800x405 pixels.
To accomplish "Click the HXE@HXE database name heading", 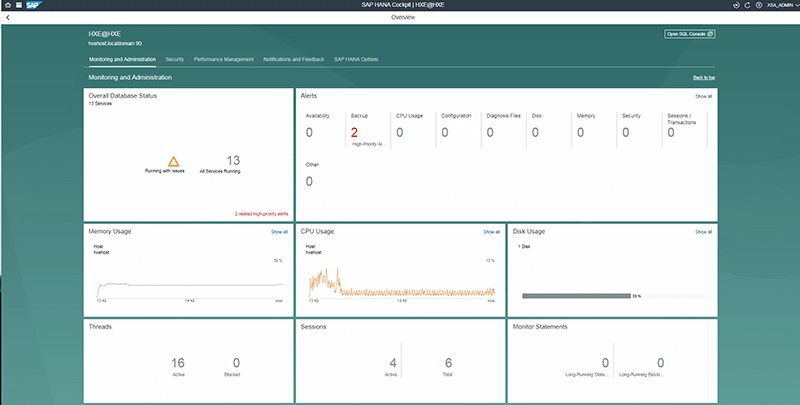I will coord(105,34).
